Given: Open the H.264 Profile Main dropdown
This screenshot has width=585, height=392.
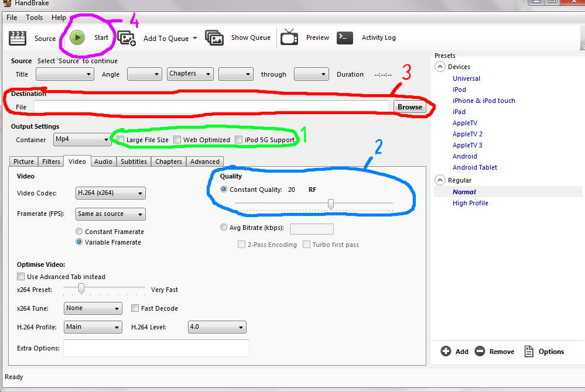Looking at the screenshot, I should 93,327.
